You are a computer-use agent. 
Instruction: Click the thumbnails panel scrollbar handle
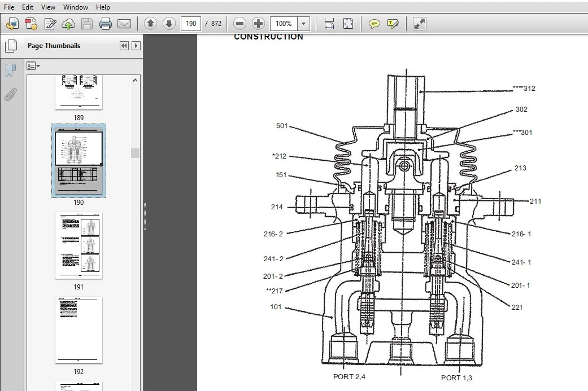click(136, 153)
